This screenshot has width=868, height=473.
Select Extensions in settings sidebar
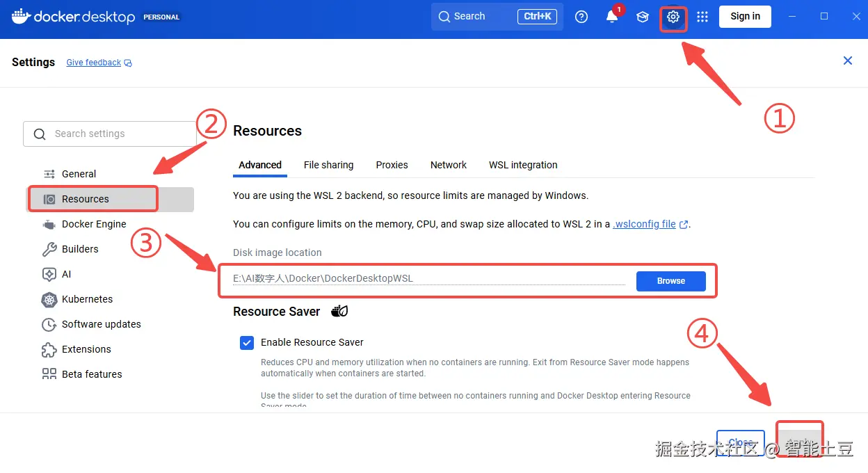[x=111, y=349]
